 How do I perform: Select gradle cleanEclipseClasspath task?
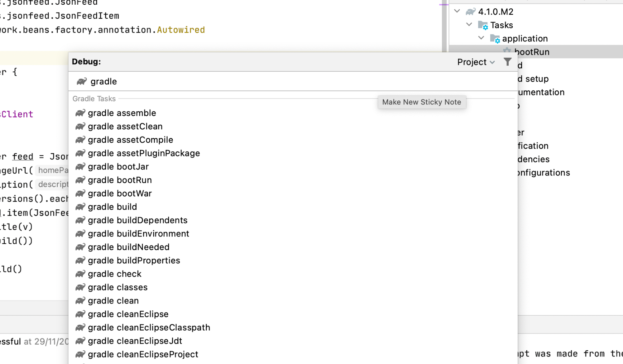point(293,328)
